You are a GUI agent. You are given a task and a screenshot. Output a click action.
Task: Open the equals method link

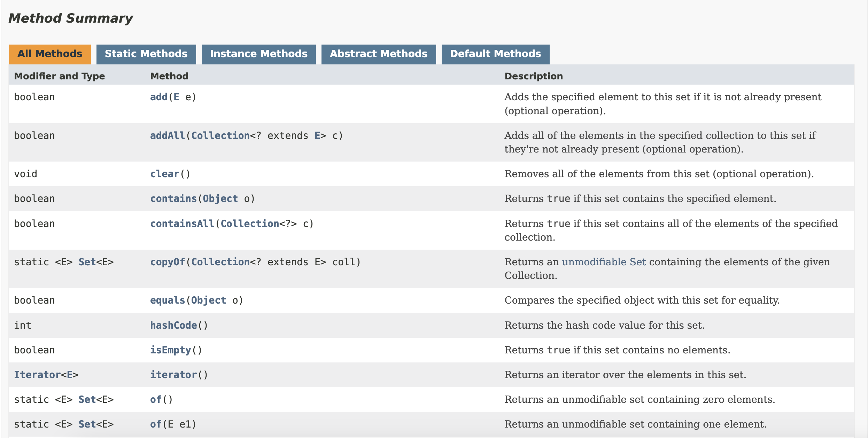point(167,300)
